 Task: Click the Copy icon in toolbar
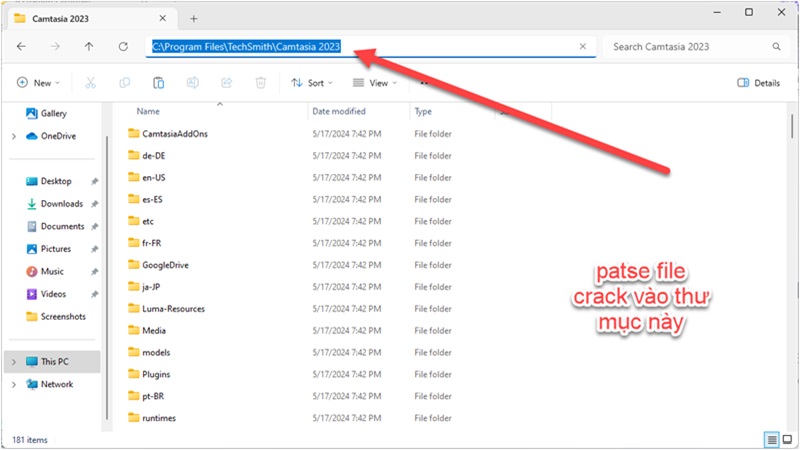(125, 83)
